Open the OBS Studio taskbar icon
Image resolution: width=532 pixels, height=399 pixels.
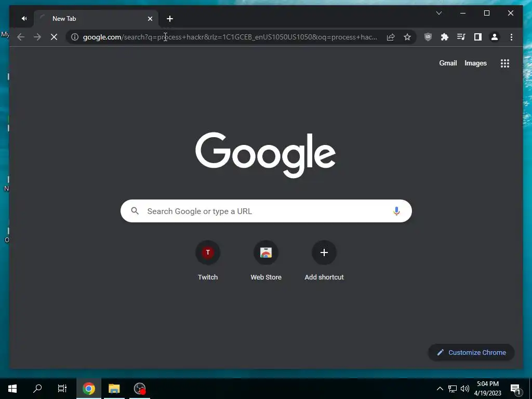(140, 389)
